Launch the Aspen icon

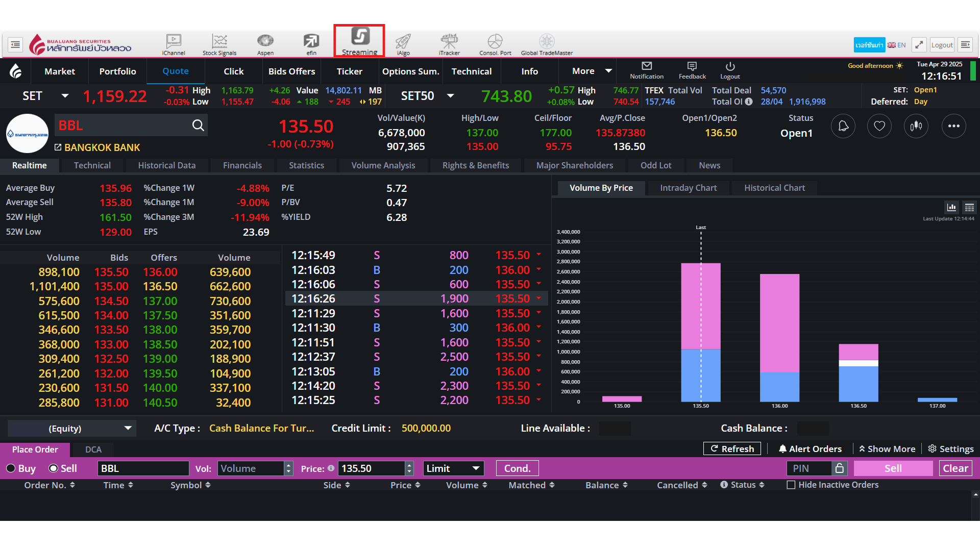(265, 44)
